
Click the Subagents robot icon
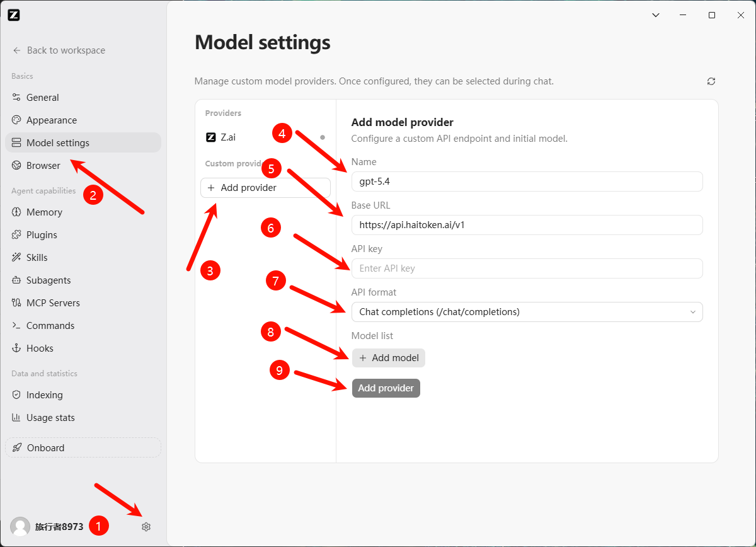tap(16, 280)
